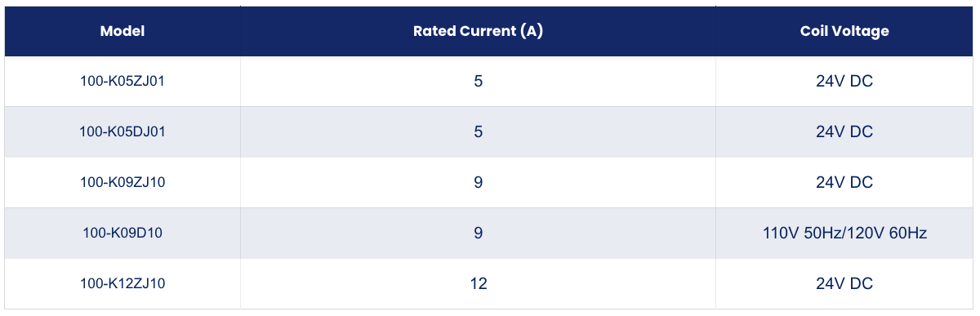Click rated current 9 for 100-K09D10
Viewport: 980px width, 316px height.
[x=478, y=234]
